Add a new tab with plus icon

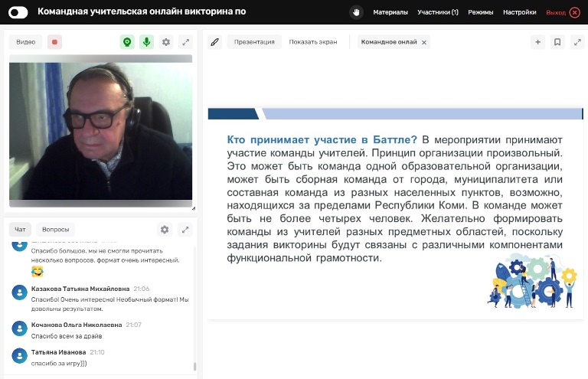[x=538, y=42]
